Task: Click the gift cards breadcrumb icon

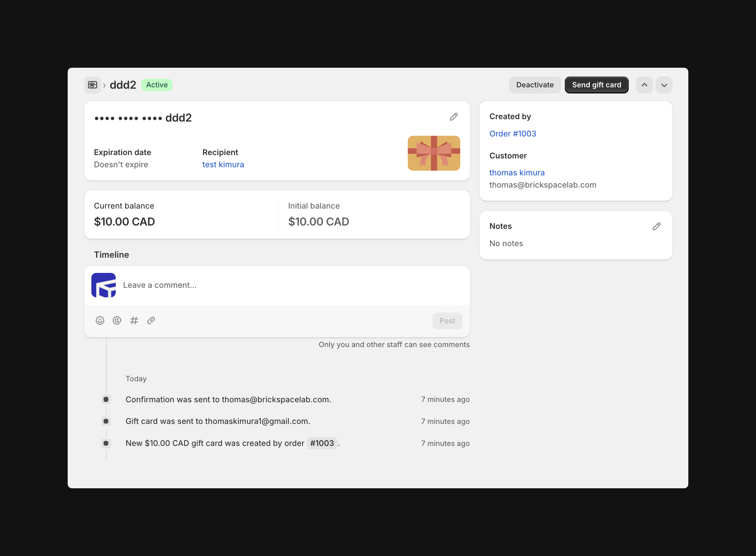Action: click(x=92, y=85)
